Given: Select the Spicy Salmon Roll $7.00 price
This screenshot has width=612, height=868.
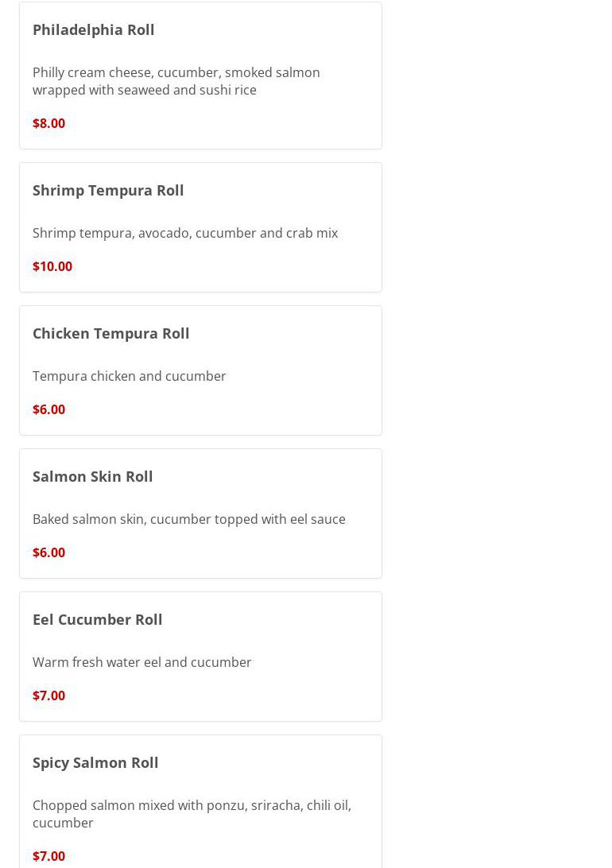Looking at the screenshot, I should point(48,856).
